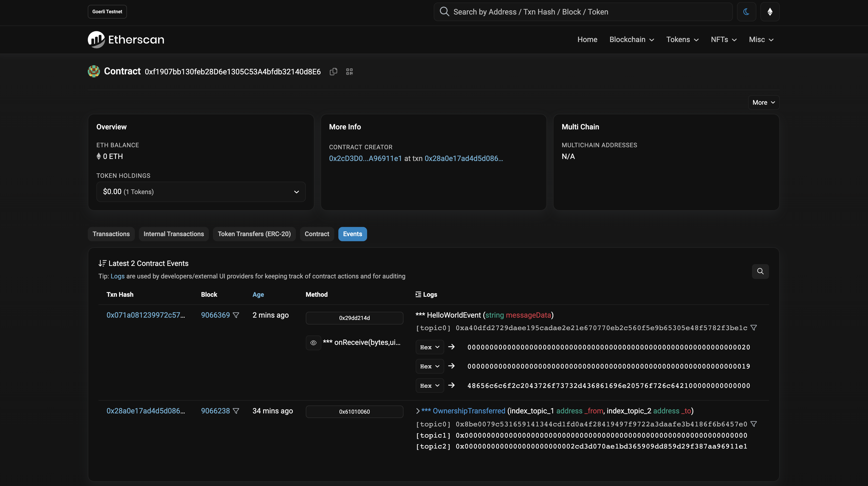
Task: Show the contract address QR code
Action: tap(350, 72)
